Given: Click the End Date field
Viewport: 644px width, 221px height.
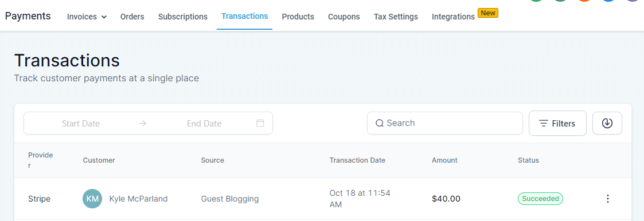Looking at the screenshot, I should (x=204, y=124).
